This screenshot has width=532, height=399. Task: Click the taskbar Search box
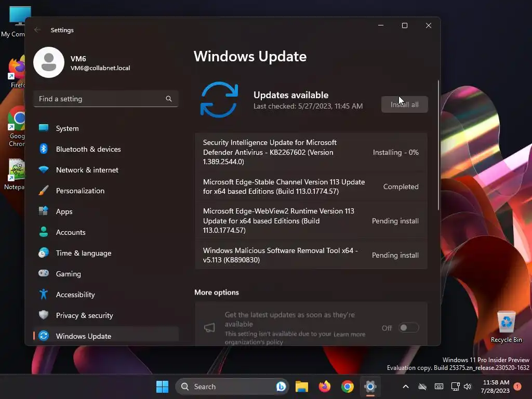232,387
